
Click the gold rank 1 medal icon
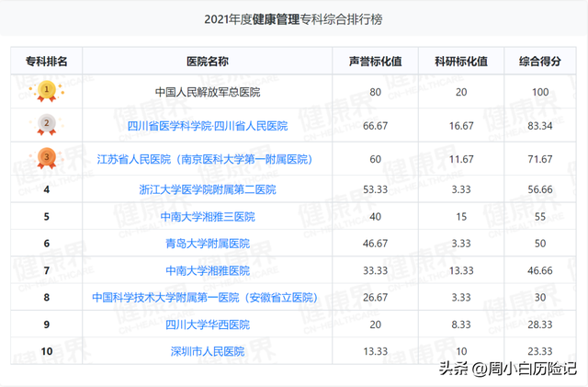click(47, 91)
